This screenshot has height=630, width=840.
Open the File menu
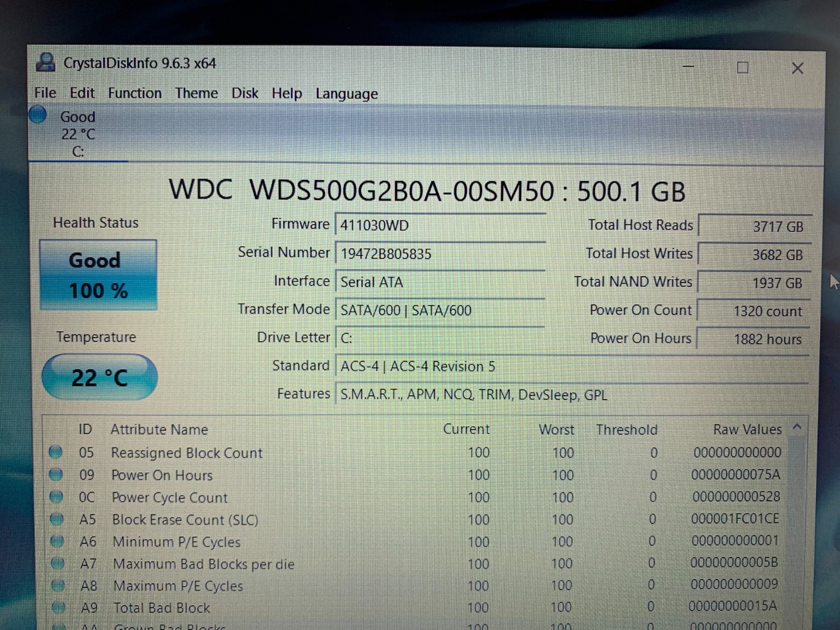(45, 93)
